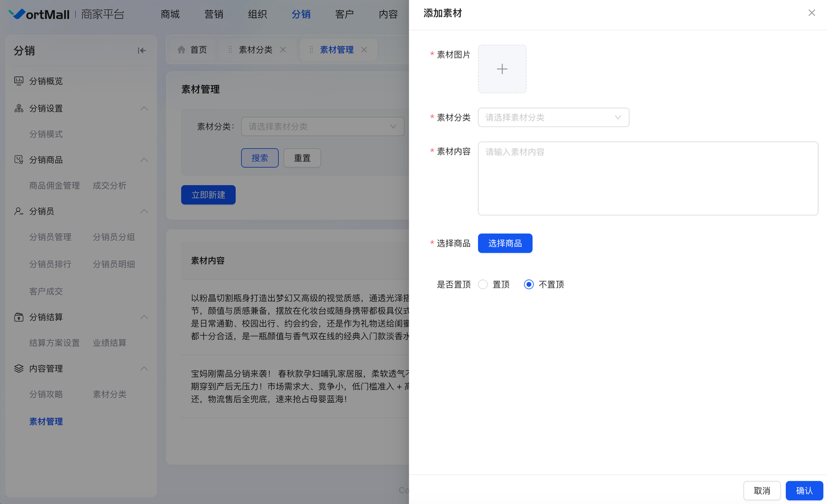Close the 素材分类 tab with its X

coord(283,50)
